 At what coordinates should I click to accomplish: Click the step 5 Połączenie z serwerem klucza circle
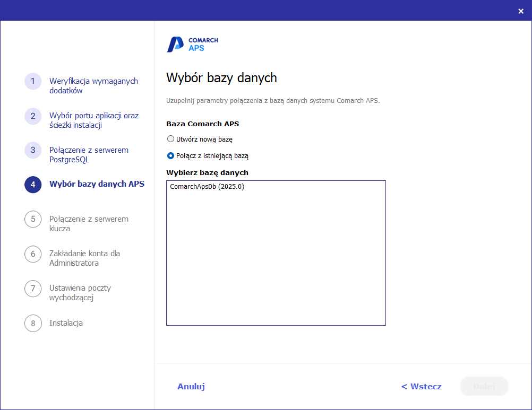click(x=32, y=219)
